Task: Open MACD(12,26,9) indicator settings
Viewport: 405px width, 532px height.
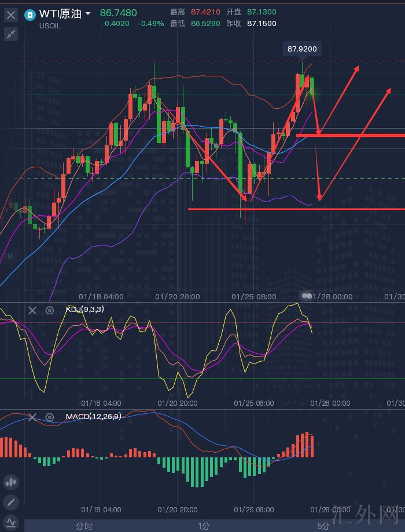Action: point(50,417)
